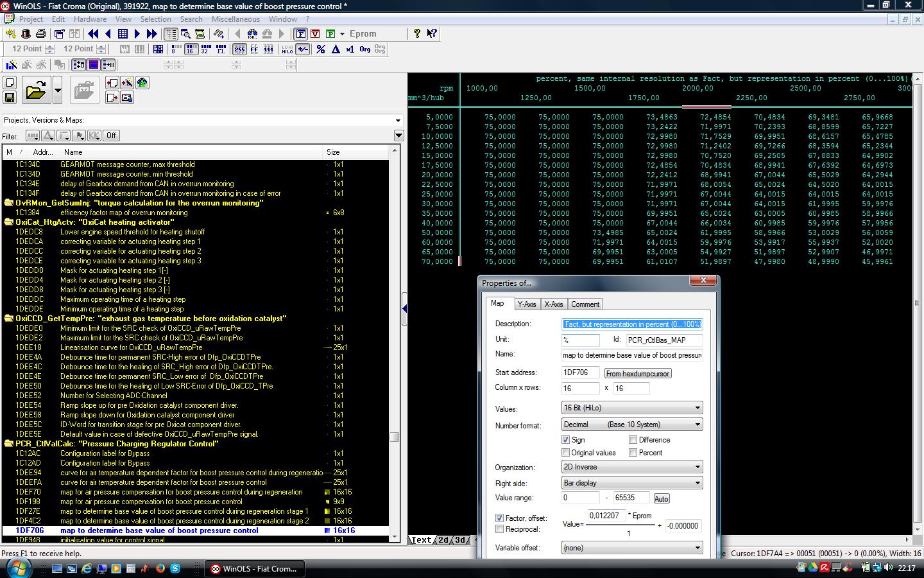Open the Right side Bar display dropdown

(632, 483)
